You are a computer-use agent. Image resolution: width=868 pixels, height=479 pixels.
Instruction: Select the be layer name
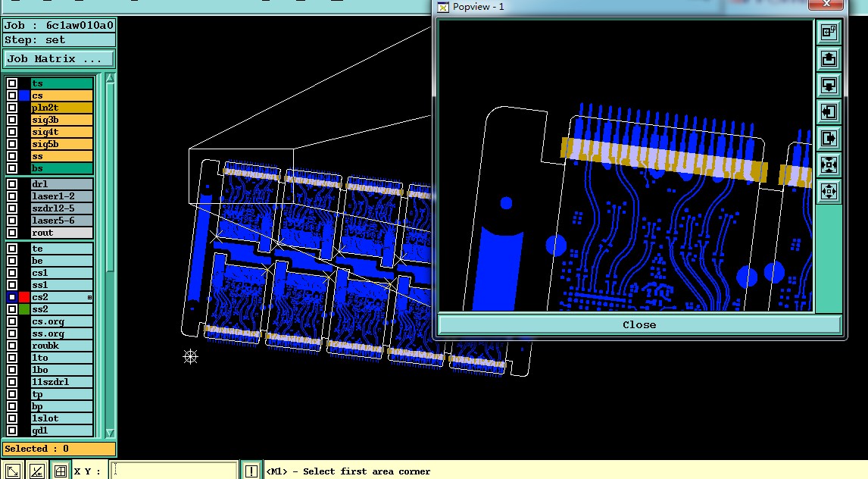(x=62, y=261)
